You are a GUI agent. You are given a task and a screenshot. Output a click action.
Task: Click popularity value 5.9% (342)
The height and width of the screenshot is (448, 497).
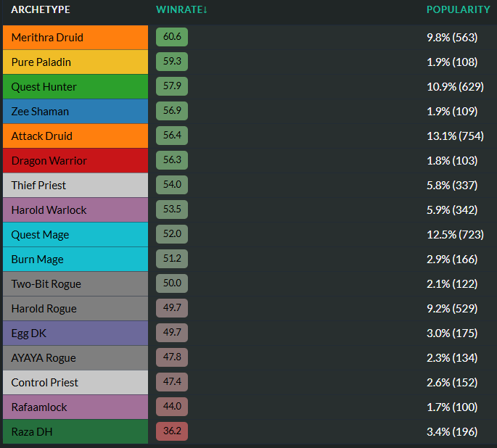point(452,210)
